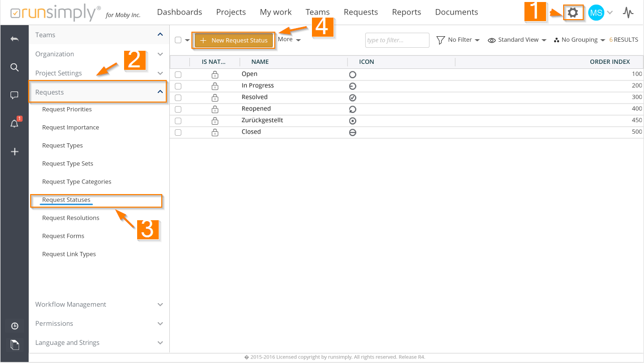
Task: Open the No Filter dropdown
Action: pyautogui.click(x=458, y=40)
